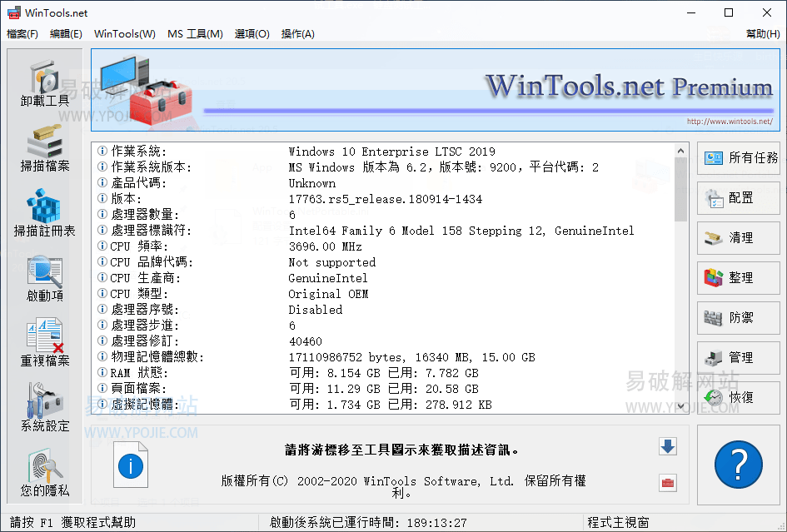787x532 pixels.
Task: Click the scrollbar down arrow in the system info list
Action: tap(681, 407)
